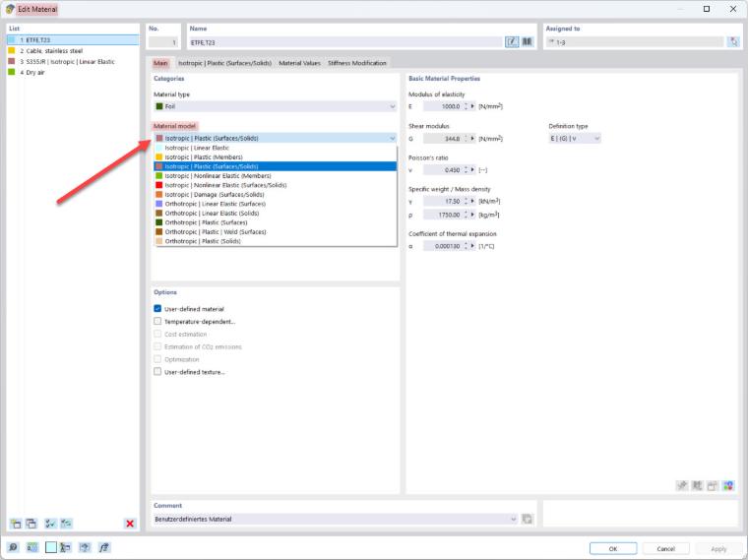This screenshot has height=560, width=748.
Task: Click the edit name icon next to Name field
Action: tap(512, 42)
